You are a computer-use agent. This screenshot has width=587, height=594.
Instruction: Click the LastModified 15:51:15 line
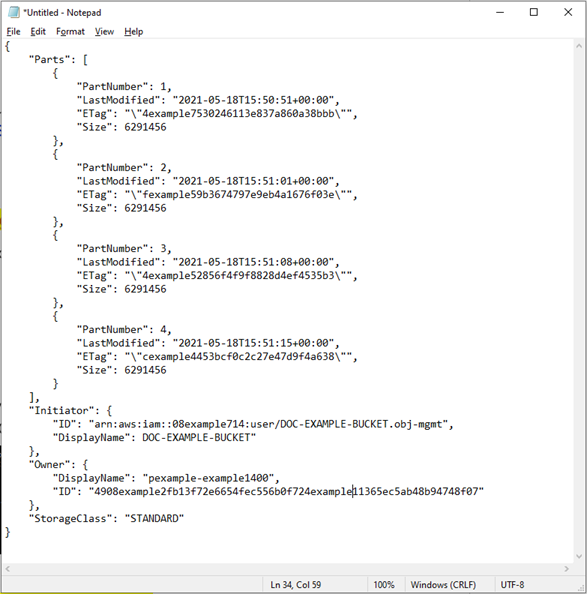(x=208, y=343)
